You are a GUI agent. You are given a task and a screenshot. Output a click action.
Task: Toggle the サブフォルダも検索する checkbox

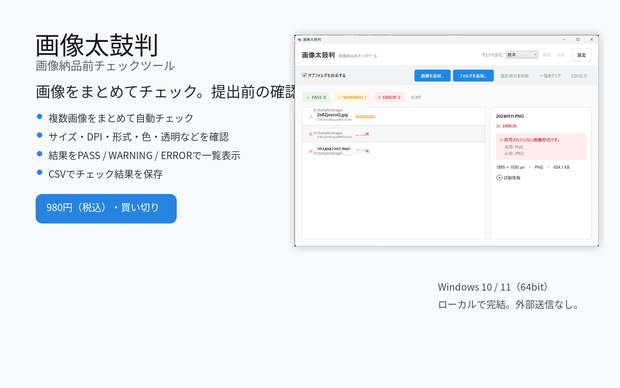304,75
